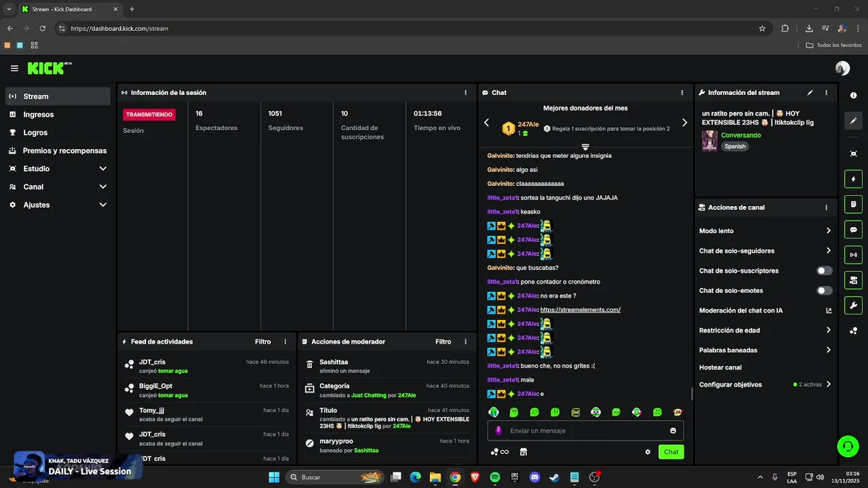Show next top donor with right arrow
Viewport: 868px width, 488px height.
click(684, 123)
